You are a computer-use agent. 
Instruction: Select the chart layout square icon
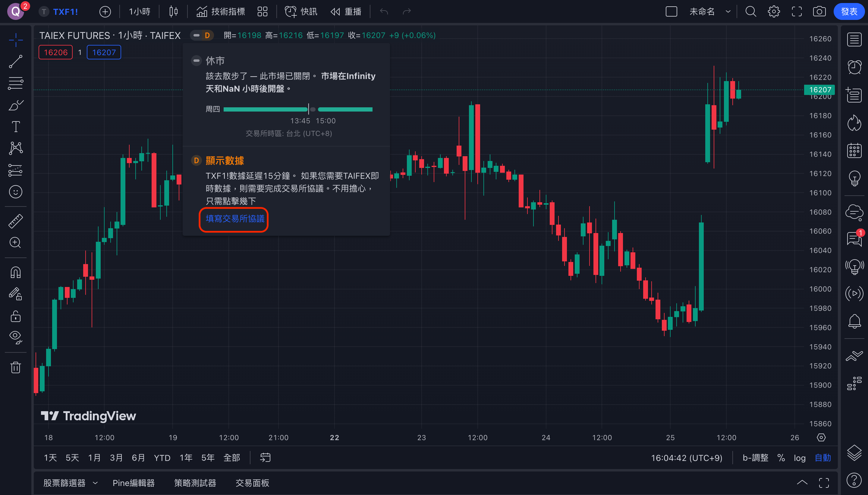[671, 11]
